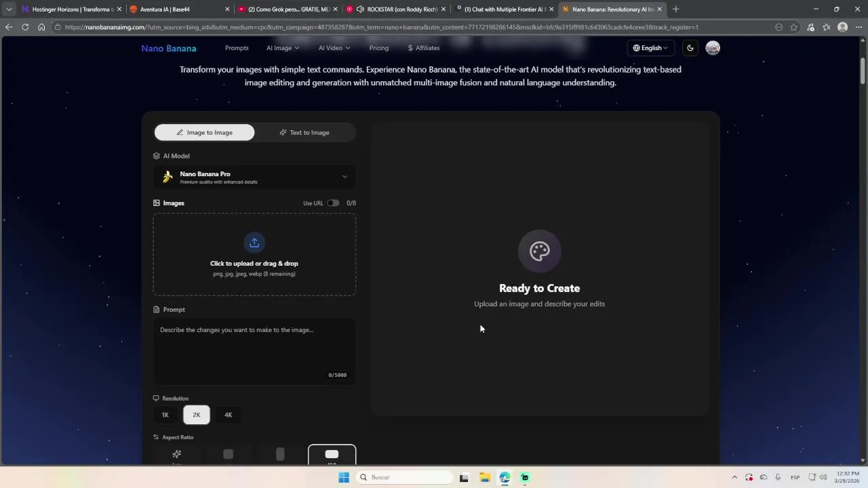Click the Windows Buscar search box

(404, 477)
